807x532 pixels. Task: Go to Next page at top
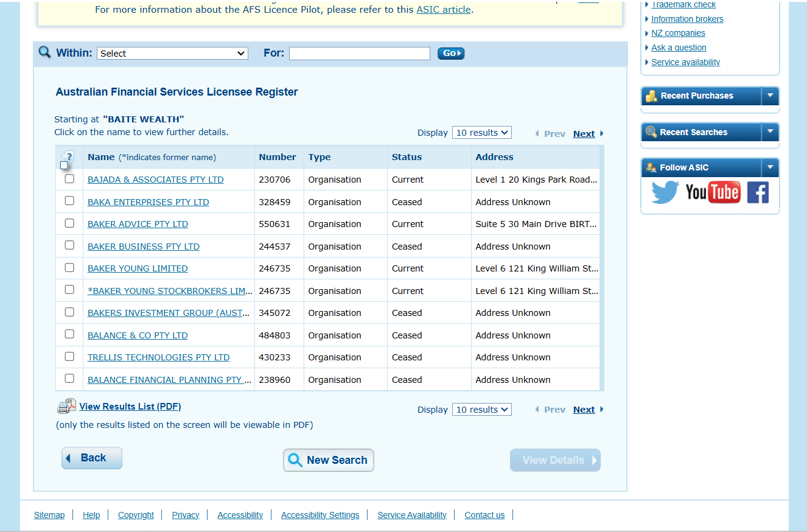(x=584, y=134)
